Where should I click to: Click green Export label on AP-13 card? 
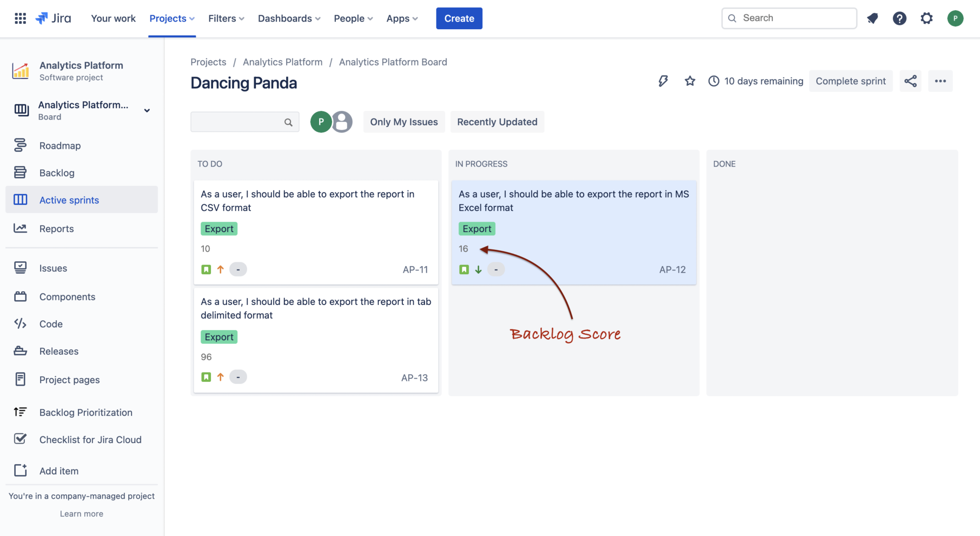[x=219, y=337]
